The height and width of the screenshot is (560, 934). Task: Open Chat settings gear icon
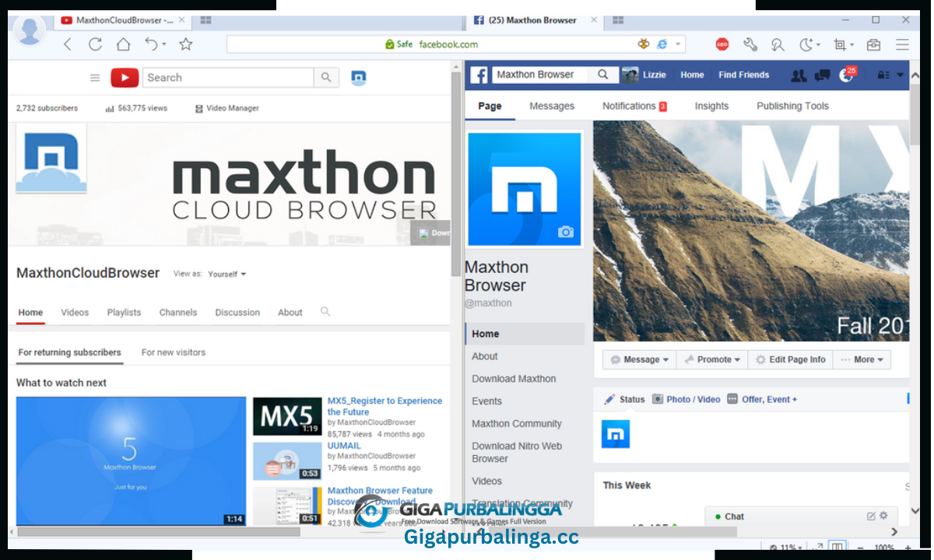click(883, 516)
